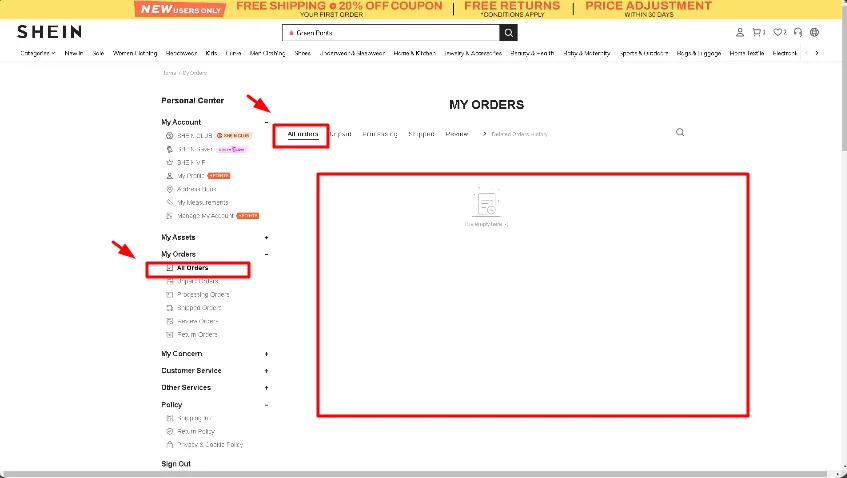Click the Processing Orders sidebar icon
This screenshot has height=478, width=847.
click(x=169, y=295)
